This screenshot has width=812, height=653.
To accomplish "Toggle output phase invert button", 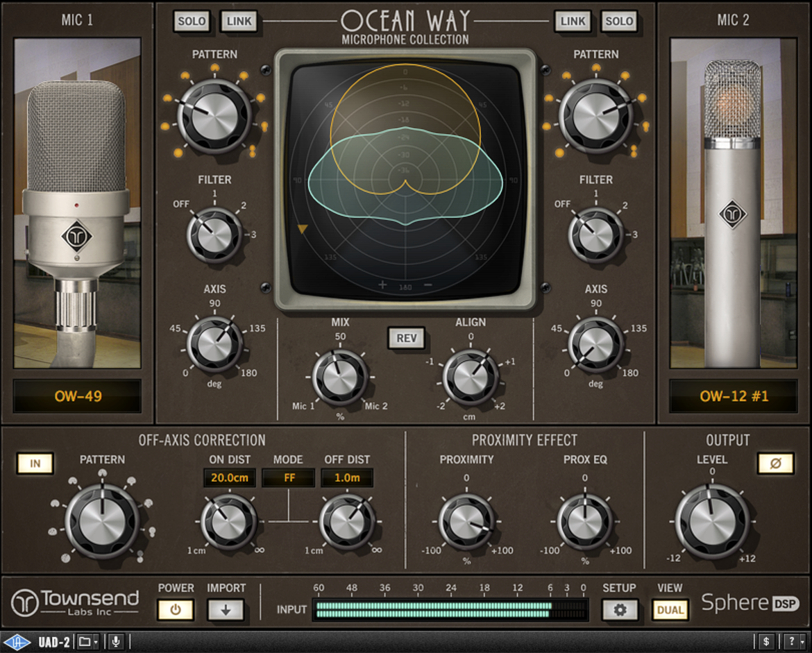I will click(x=775, y=464).
